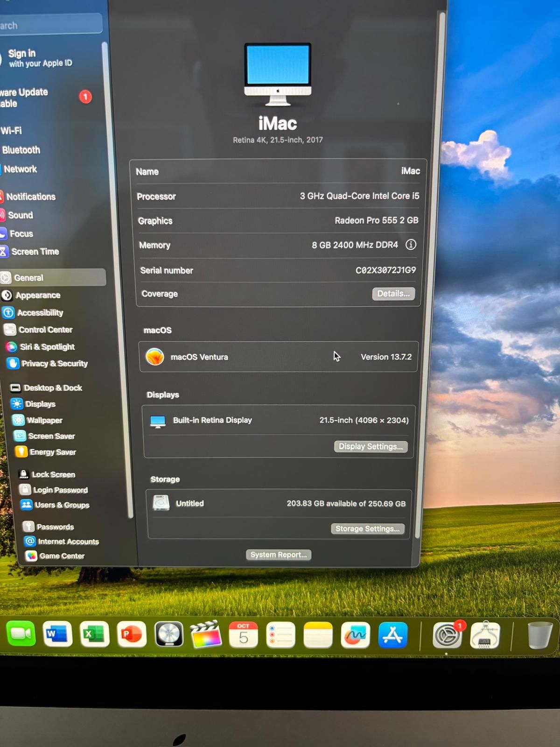Open System Information chip icon in Dock

click(x=485, y=635)
